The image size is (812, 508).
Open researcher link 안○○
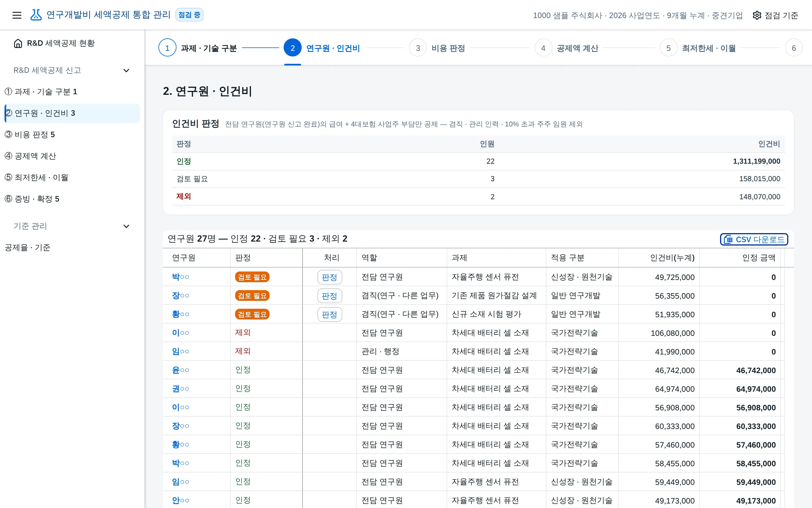tap(180, 500)
